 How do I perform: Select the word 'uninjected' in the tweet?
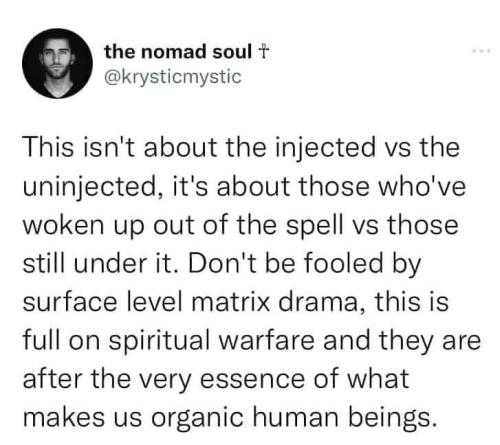(x=88, y=188)
